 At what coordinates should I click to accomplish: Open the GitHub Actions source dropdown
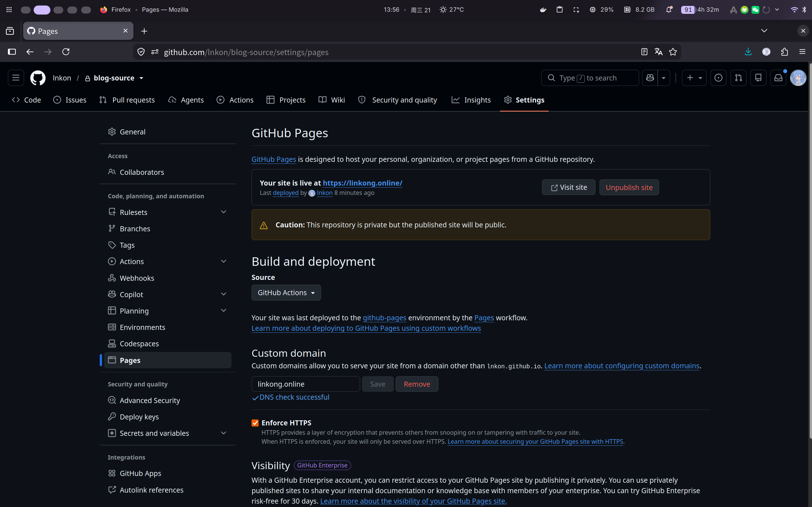point(286,292)
